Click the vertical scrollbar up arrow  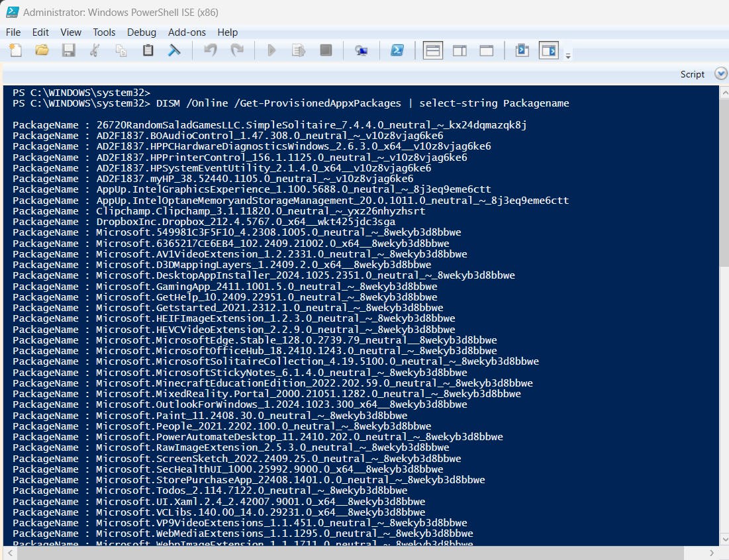pyautogui.click(x=724, y=93)
